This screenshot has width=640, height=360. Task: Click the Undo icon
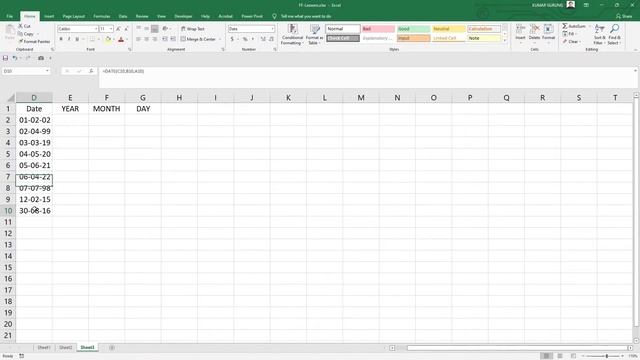point(15,58)
